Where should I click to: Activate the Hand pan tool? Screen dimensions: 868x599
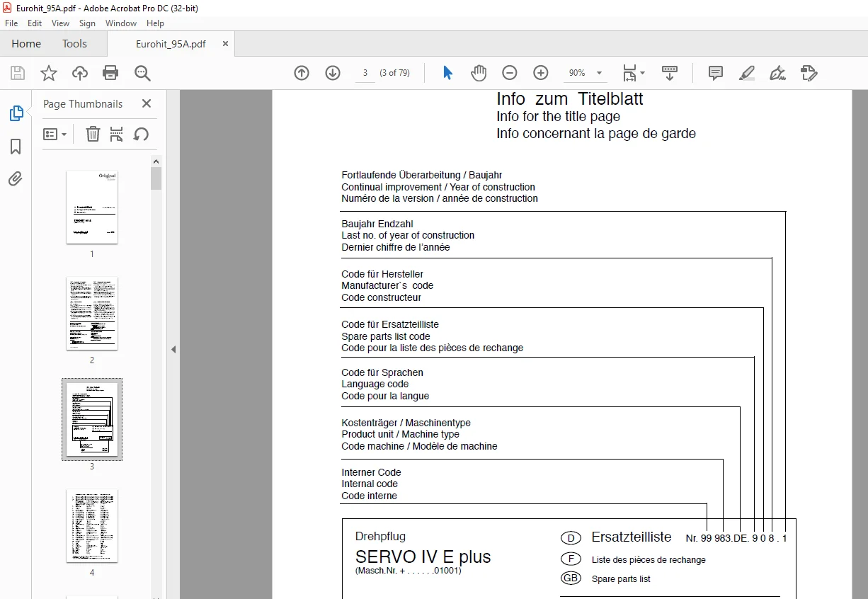[x=479, y=73]
